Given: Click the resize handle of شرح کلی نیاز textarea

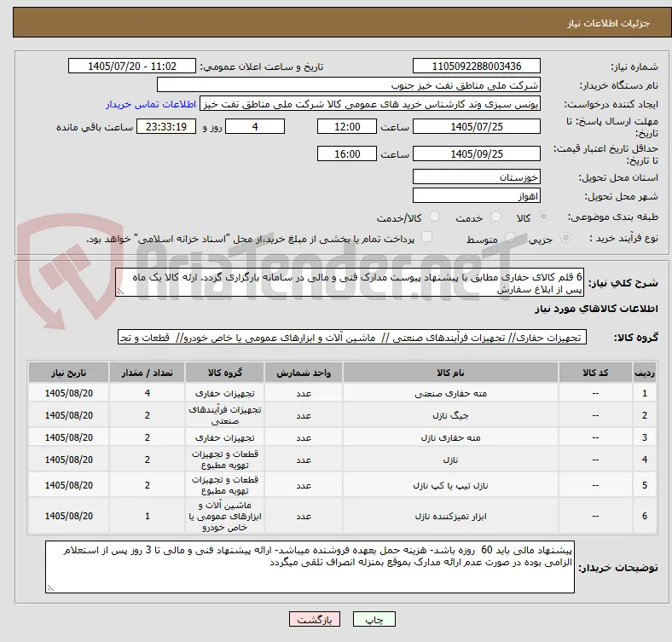Looking at the screenshot, I should 120,292.
